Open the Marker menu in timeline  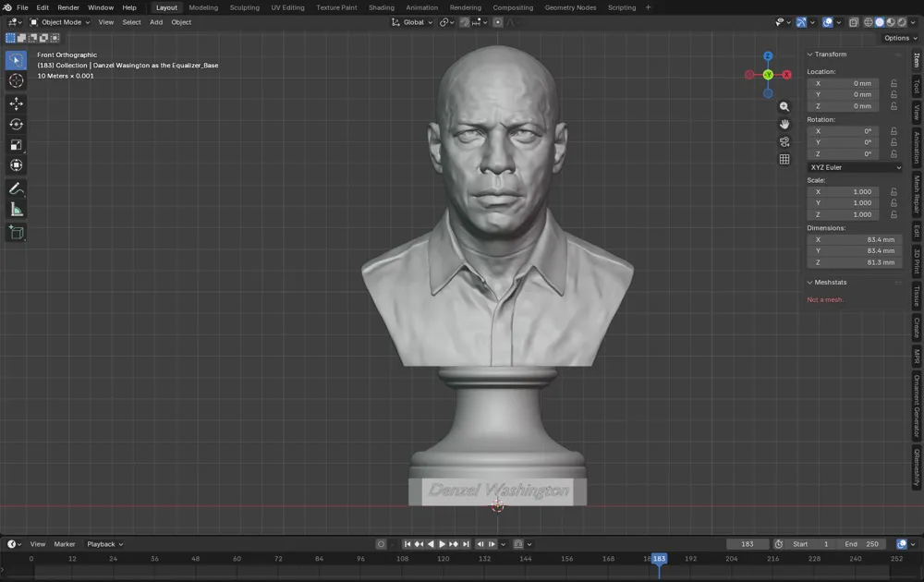tap(65, 544)
